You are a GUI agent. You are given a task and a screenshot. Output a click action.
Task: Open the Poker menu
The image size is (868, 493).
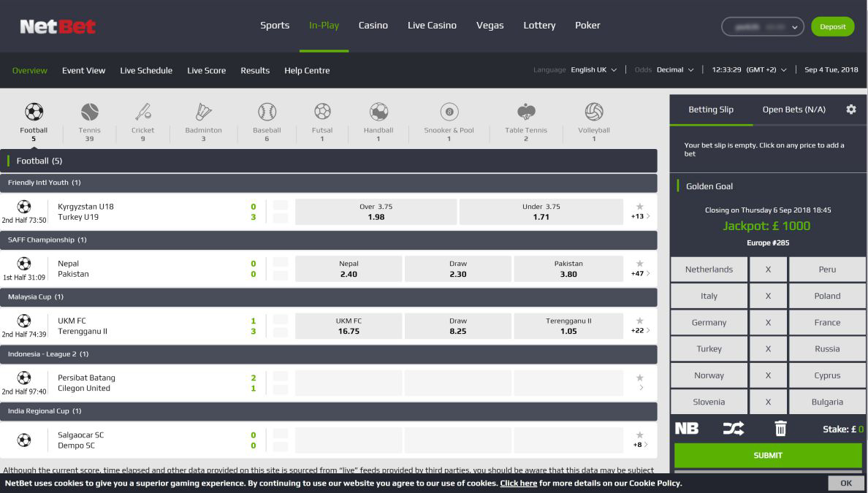point(587,26)
